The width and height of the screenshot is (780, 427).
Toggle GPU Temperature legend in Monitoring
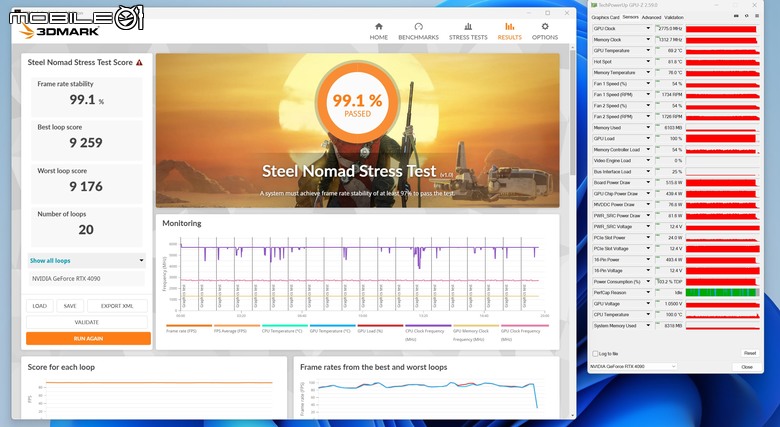[332, 328]
